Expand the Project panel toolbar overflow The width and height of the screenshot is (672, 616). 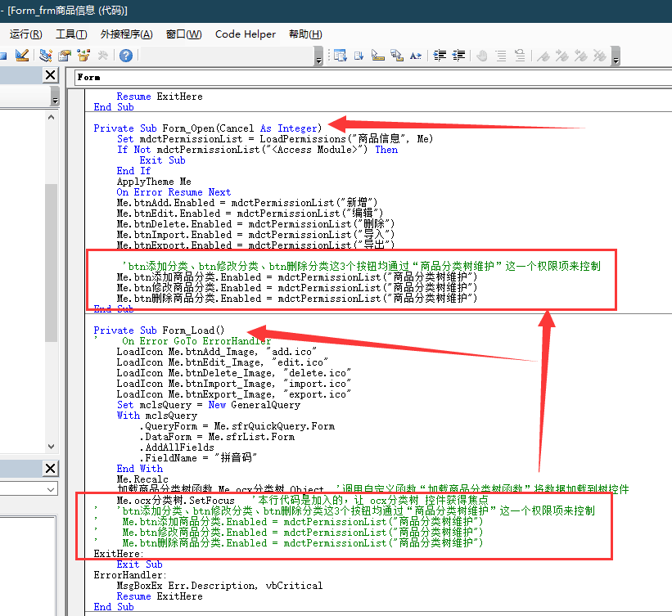(54, 96)
